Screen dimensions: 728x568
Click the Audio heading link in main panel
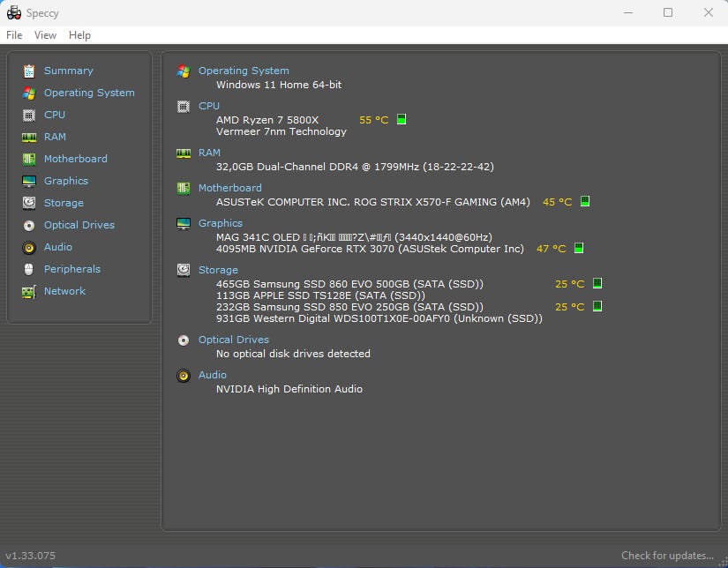click(212, 375)
